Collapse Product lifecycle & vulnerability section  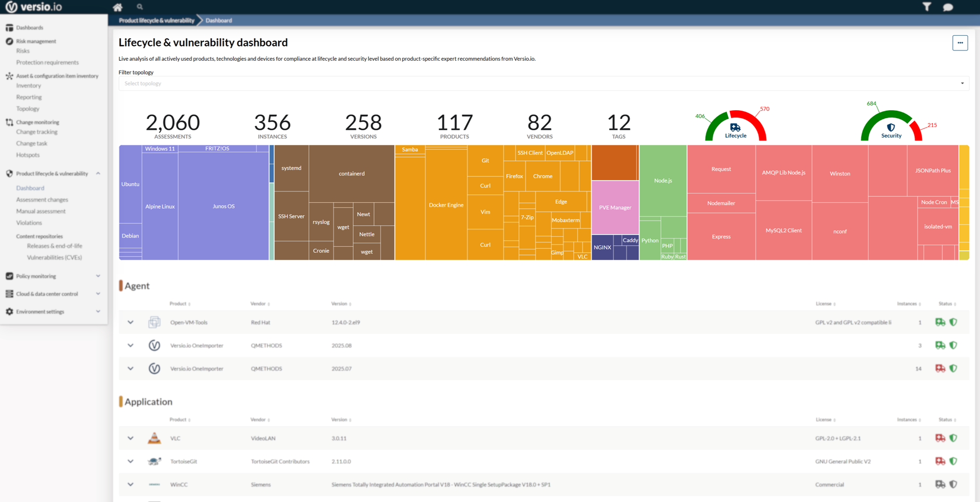[98, 173]
